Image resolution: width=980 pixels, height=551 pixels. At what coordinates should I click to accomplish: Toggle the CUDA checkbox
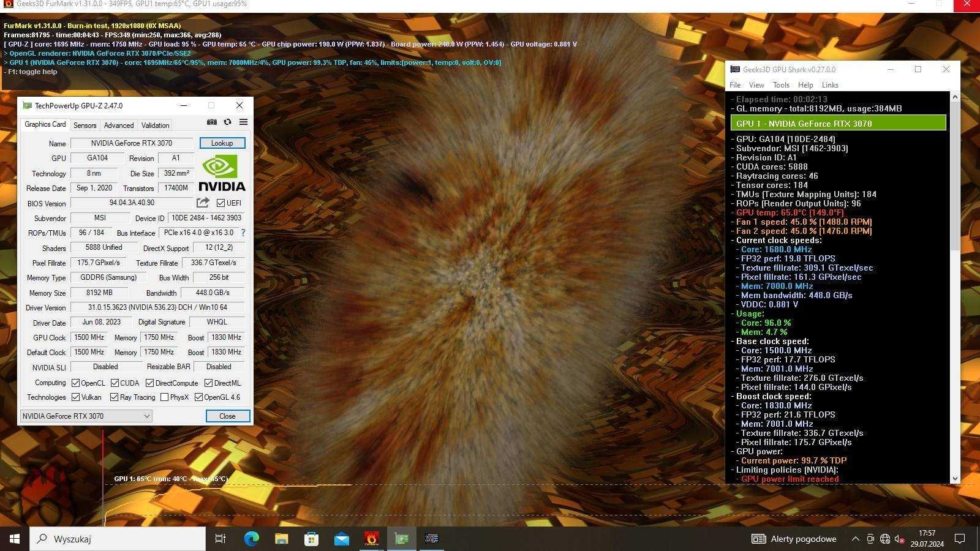click(x=115, y=383)
